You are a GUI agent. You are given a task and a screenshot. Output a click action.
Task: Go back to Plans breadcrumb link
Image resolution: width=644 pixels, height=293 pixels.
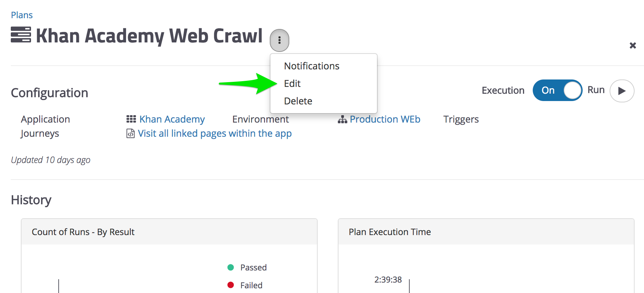coord(22,15)
